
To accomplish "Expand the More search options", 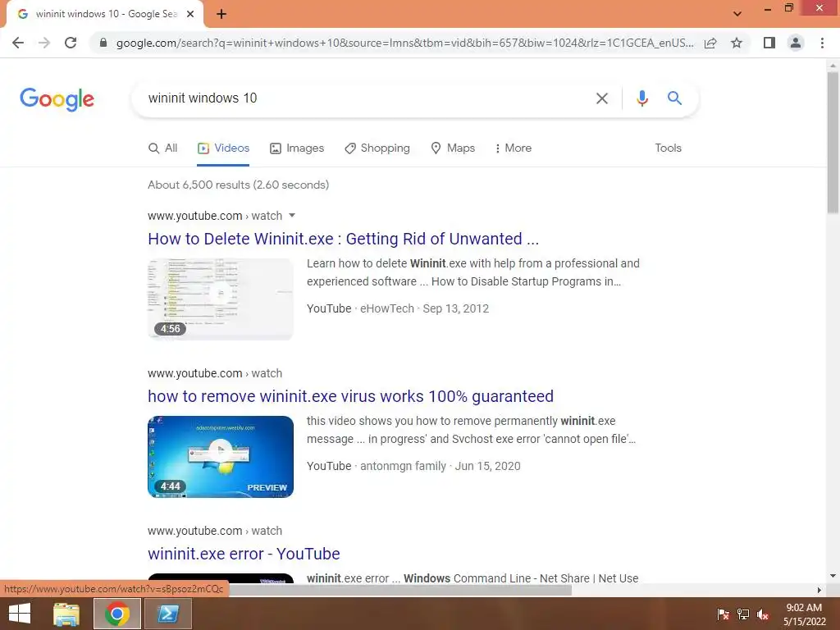I will (x=514, y=148).
